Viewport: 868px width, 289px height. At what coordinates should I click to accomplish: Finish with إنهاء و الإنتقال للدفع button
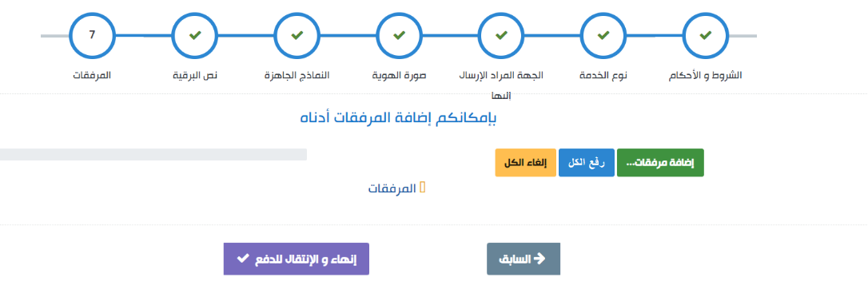tap(297, 259)
